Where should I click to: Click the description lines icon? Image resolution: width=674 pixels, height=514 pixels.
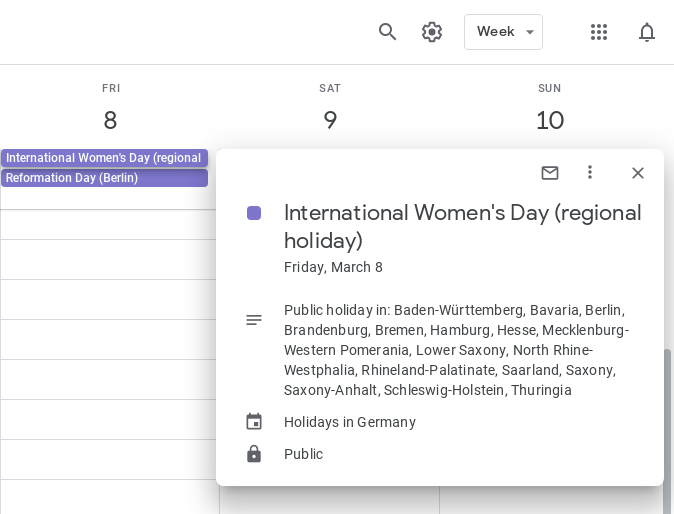coord(254,320)
